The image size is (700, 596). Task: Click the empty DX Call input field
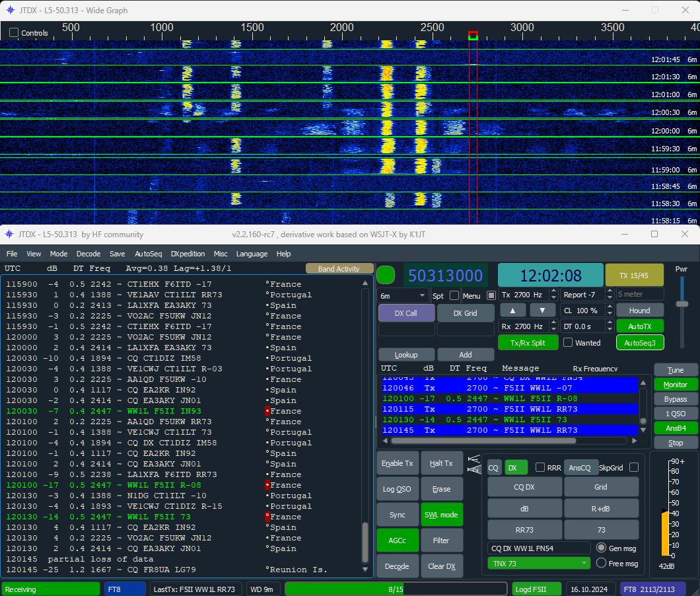pyautogui.click(x=406, y=329)
